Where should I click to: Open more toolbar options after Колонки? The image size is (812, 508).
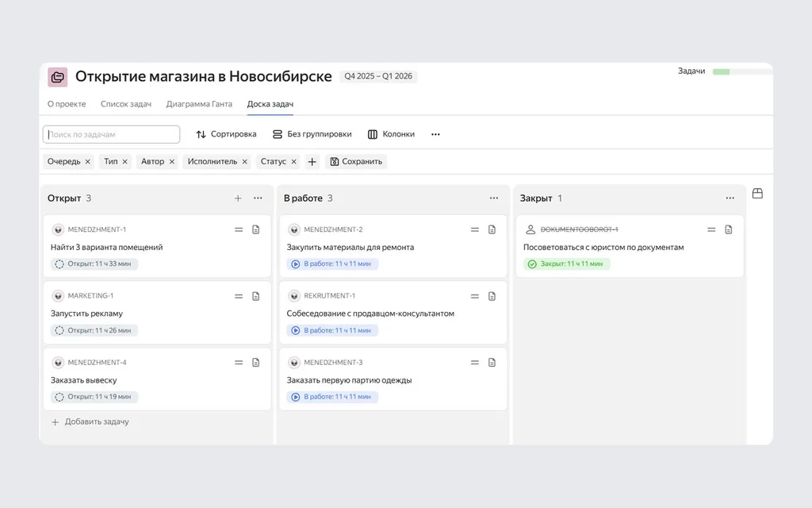click(435, 134)
